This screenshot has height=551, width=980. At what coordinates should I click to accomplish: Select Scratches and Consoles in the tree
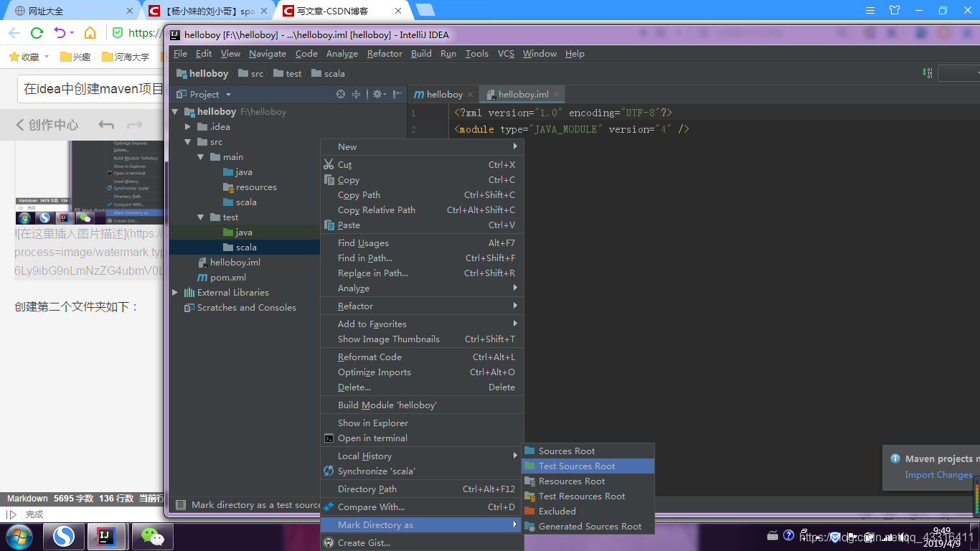[246, 308]
